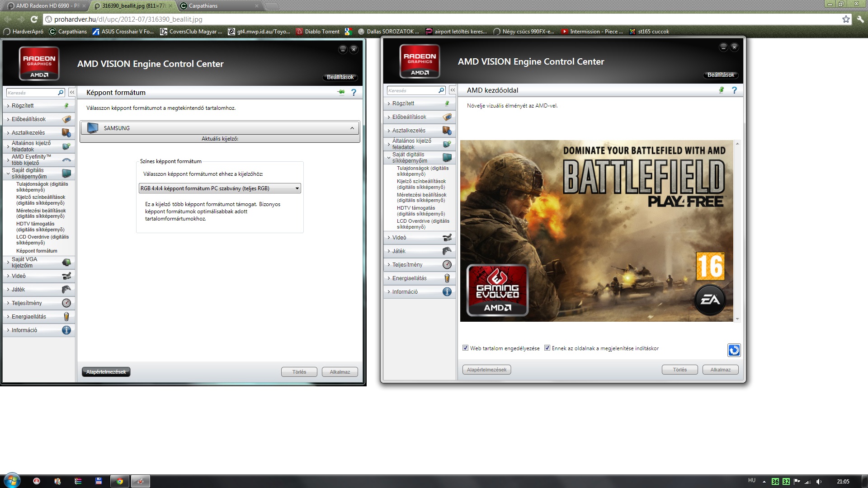Click Beállítások button in left window
Image resolution: width=868 pixels, height=488 pixels.
point(340,77)
